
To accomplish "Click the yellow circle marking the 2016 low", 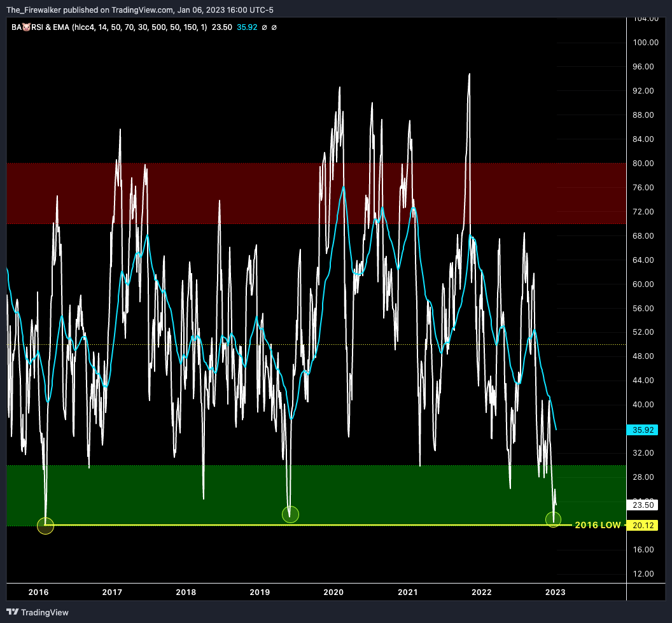I will point(45,526).
